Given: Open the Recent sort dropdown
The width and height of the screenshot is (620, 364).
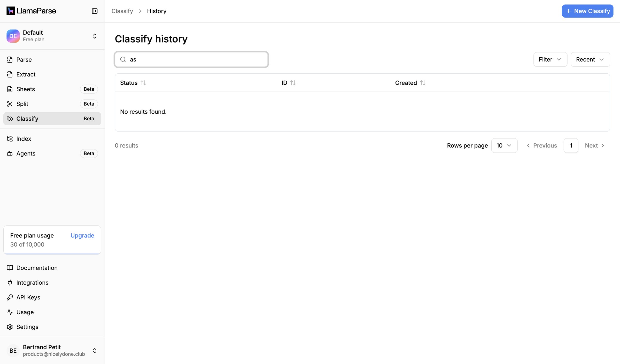Looking at the screenshot, I should click(590, 59).
